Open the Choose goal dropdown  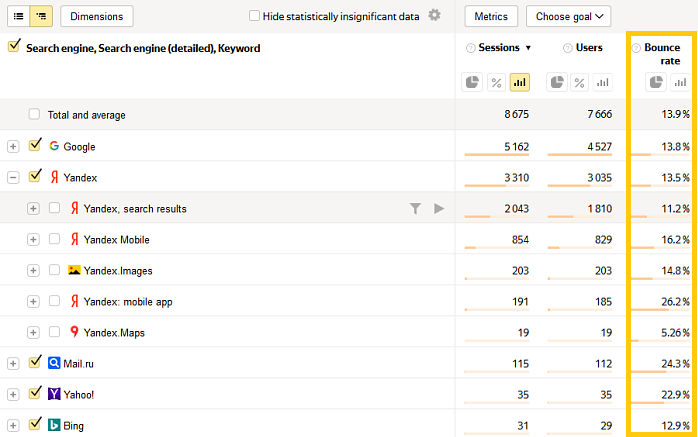coord(569,16)
